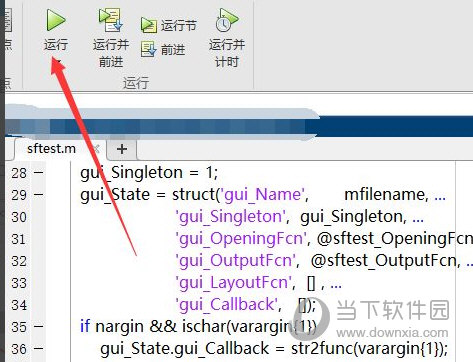The width and height of the screenshot is (473, 362).
Task: Click the 'if' keyword on line 35
Action: (x=85, y=326)
